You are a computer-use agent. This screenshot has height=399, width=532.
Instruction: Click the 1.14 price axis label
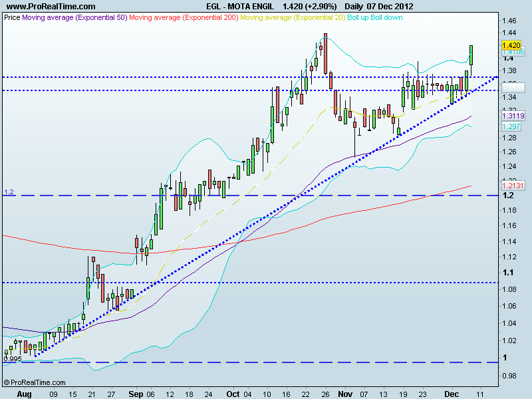(x=509, y=241)
